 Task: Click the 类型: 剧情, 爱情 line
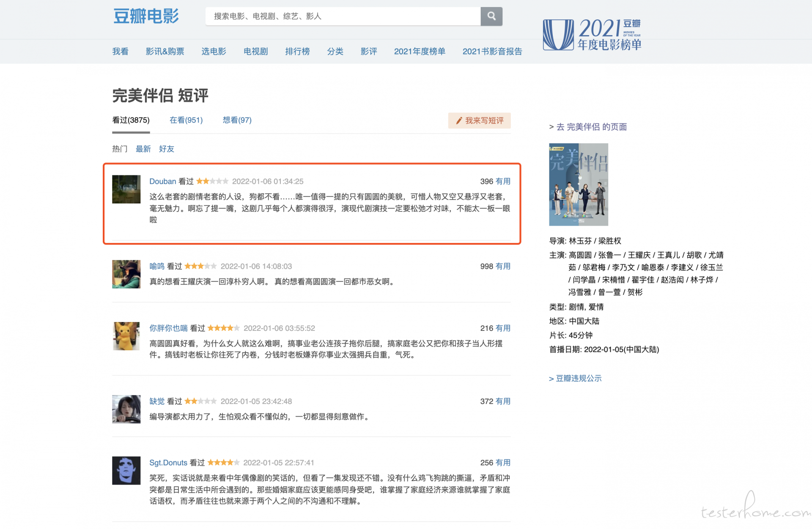(576, 307)
